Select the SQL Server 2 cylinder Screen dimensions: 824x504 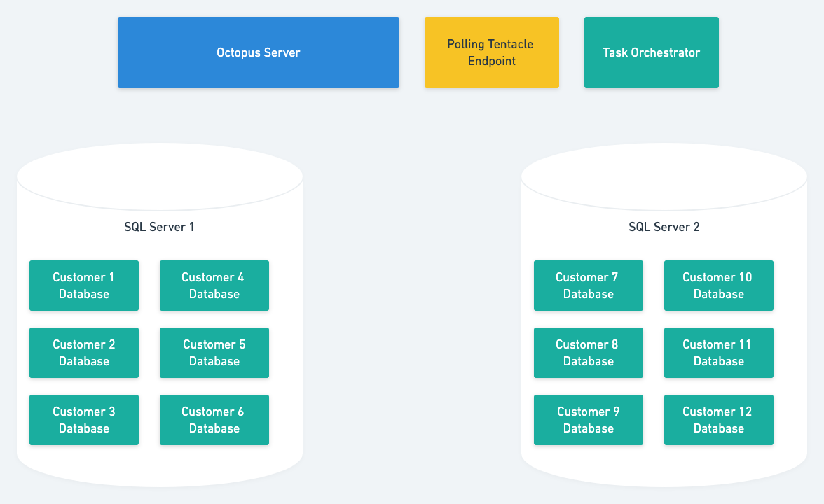pos(664,322)
